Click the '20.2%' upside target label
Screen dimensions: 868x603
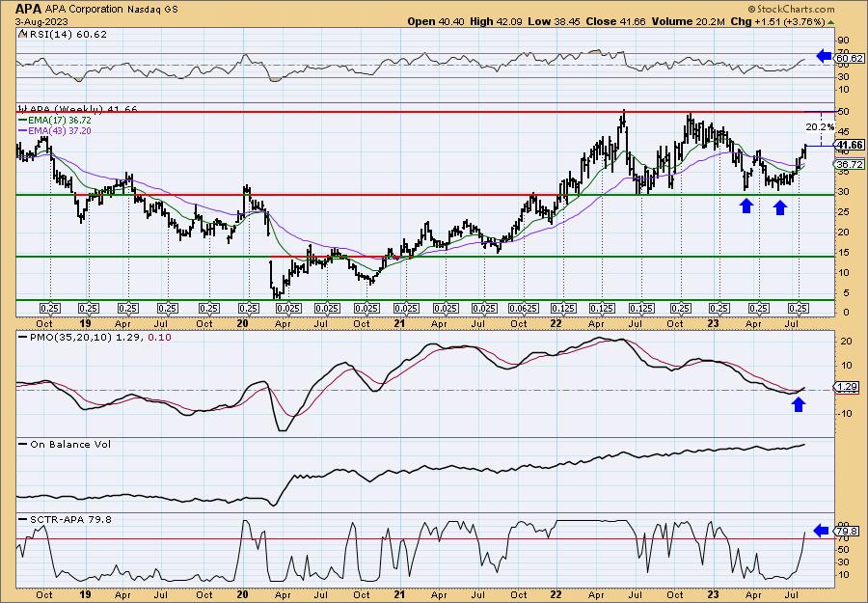(820, 126)
